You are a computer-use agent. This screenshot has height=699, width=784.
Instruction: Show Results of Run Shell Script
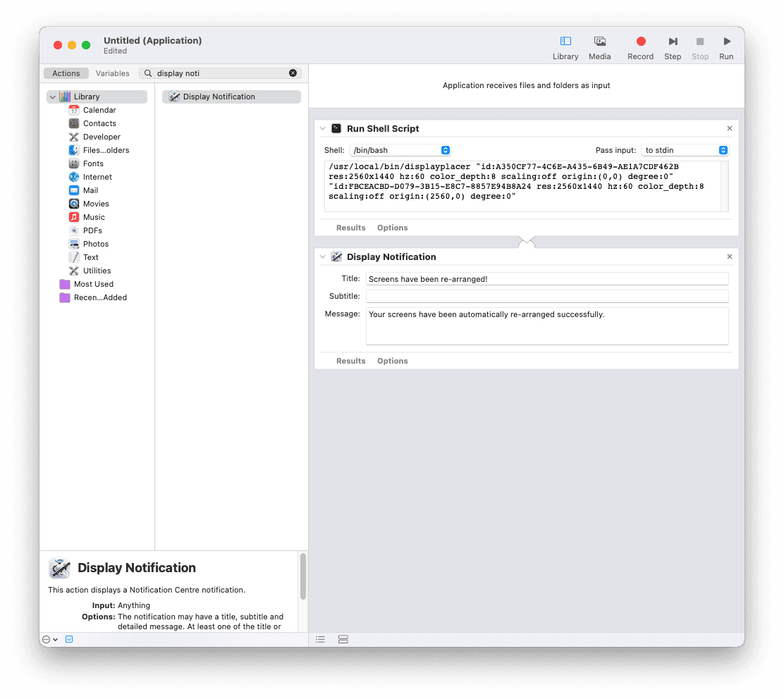click(x=351, y=228)
